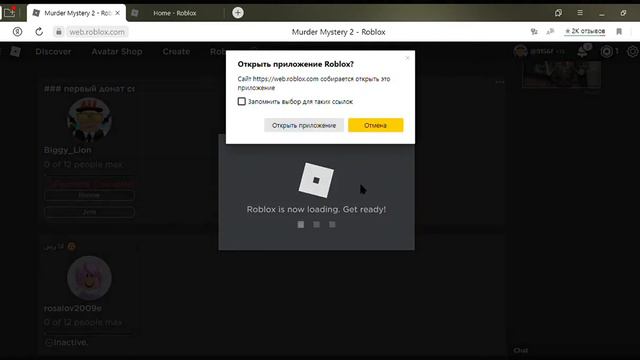Close the Murder Mystery 2 tab
This screenshot has width=640, height=360.
click(x=118, y=13)
